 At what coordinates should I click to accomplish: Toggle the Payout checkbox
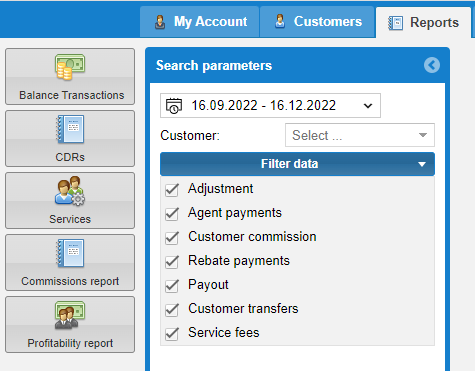click(172, 286)
